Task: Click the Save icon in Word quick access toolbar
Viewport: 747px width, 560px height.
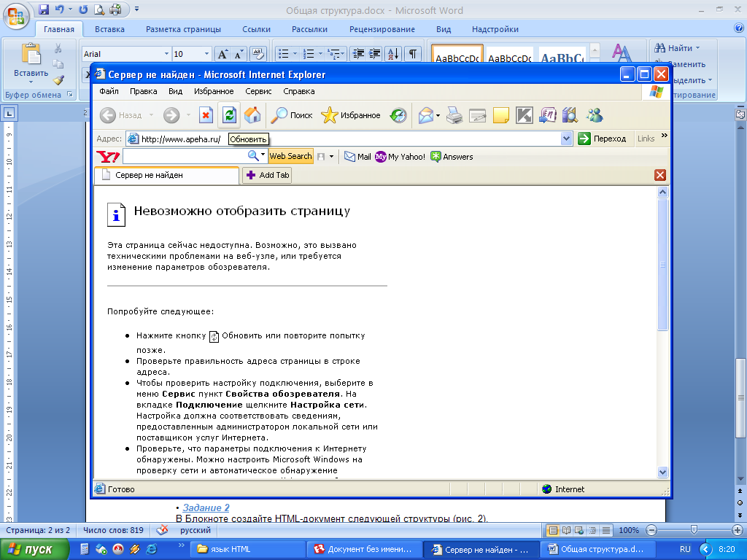Action: tap(43, 9)
